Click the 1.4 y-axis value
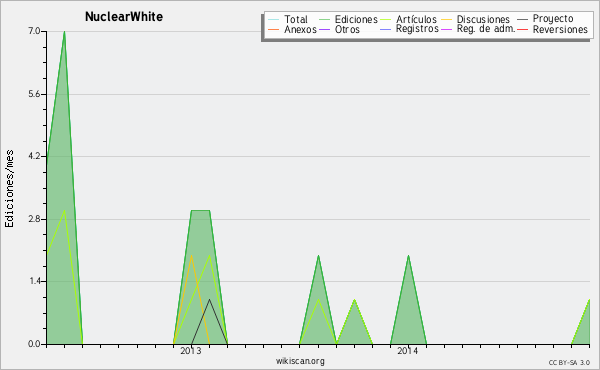Viewport: 600px width, 370px height. coord(34,282)
